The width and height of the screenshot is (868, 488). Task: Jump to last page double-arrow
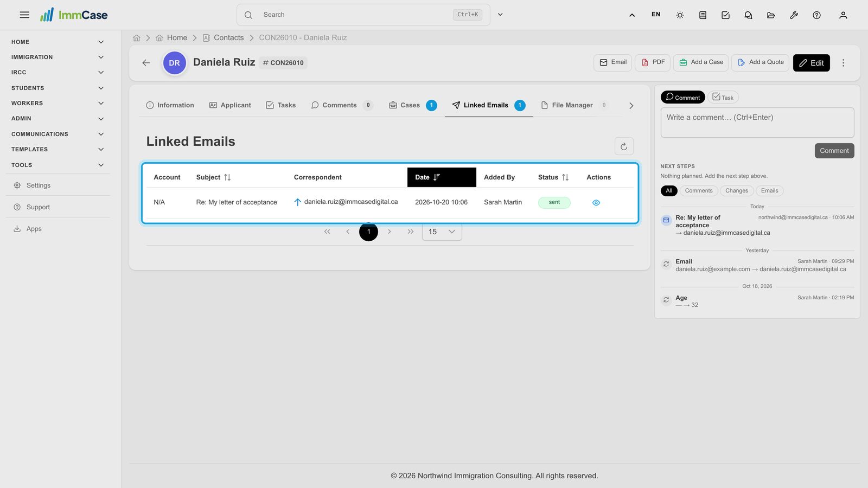[x=411, y=232]
